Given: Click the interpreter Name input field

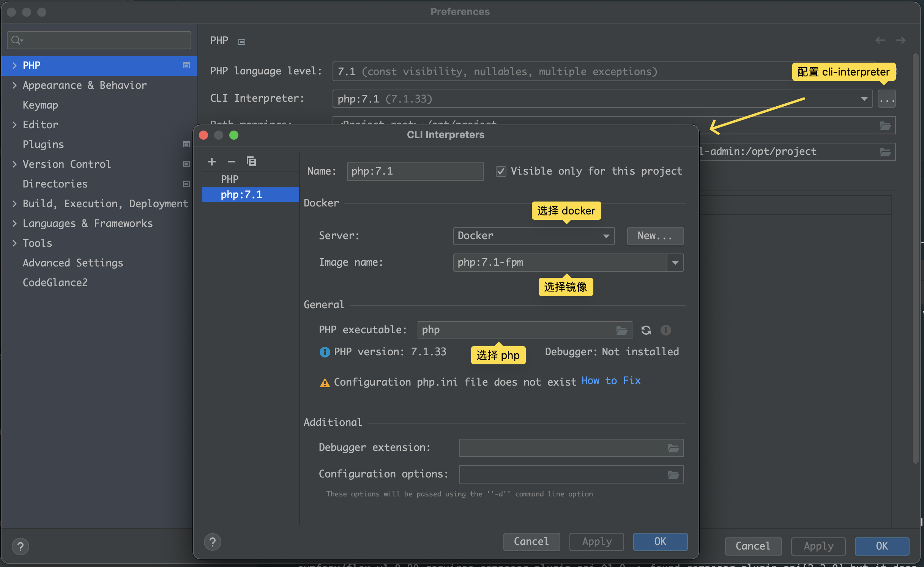Looking at the screenshot, I should pos(415,172).
